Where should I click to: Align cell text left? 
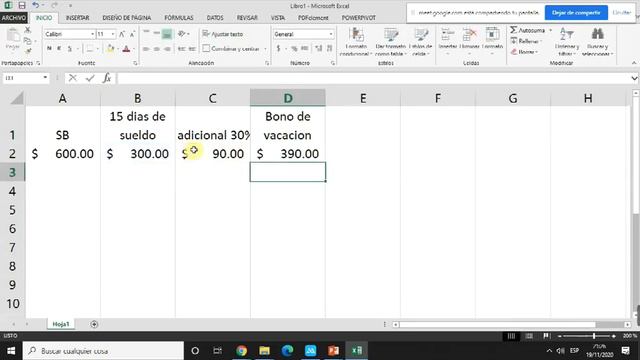[x=146, y=49]
